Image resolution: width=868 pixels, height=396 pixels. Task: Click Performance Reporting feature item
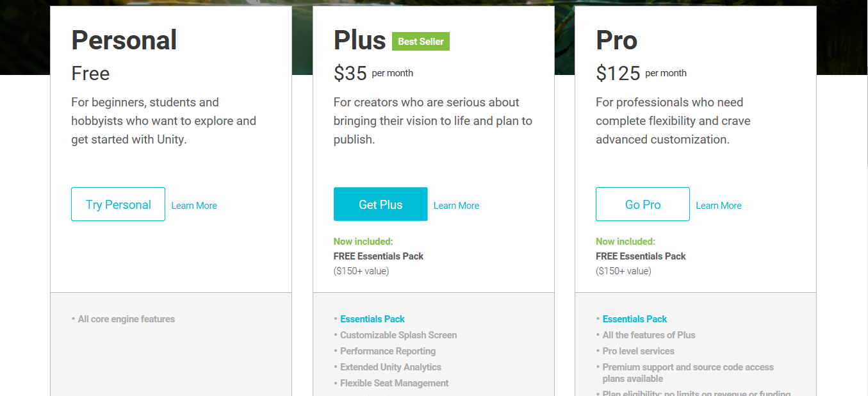[388, 351]
